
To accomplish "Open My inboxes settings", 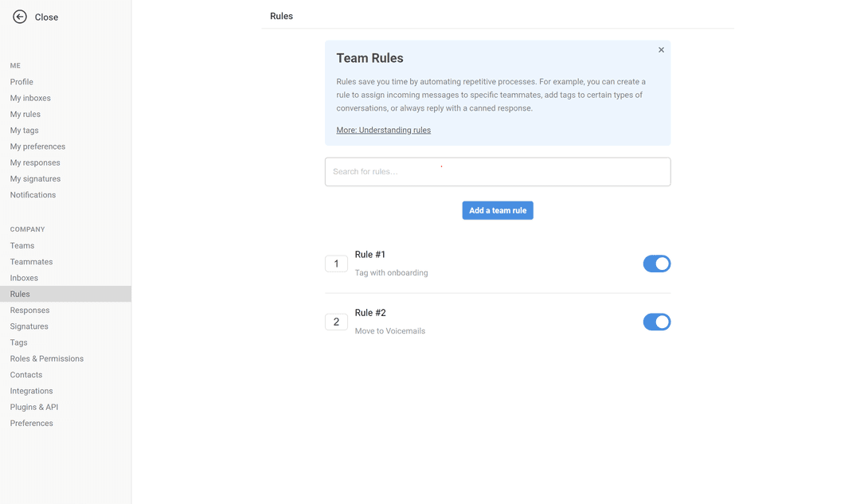I will click(x=30, y=98).
